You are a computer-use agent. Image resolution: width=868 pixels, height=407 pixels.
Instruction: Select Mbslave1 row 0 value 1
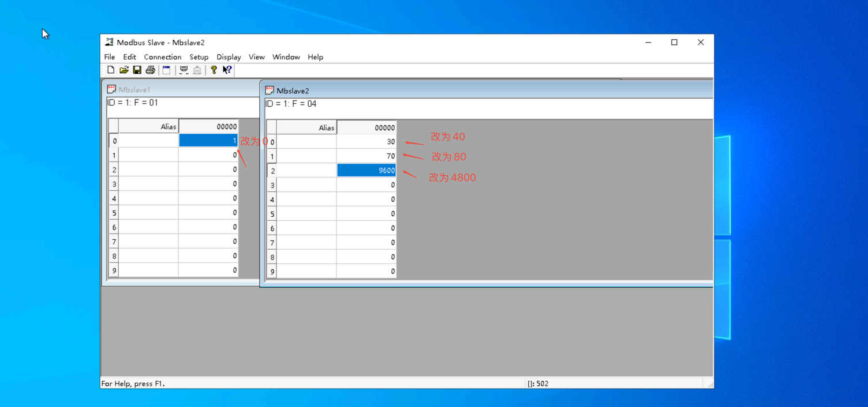click(x=208, y=141)
